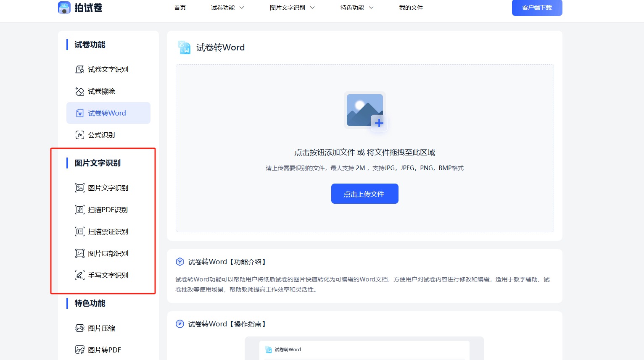Select 扫描票证识别 in the sidebar

click(x=108, y=231)
